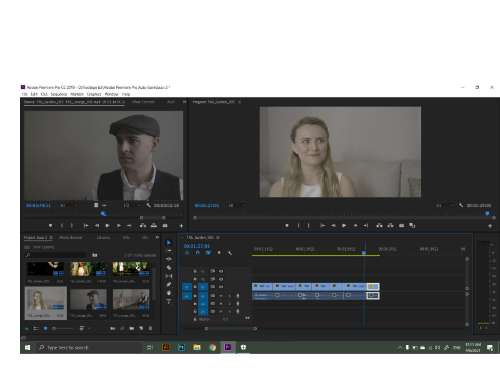Viewport: 500px width, 375px height.
Task: Switch to Effect Controls tab
Action: (143, 102)
